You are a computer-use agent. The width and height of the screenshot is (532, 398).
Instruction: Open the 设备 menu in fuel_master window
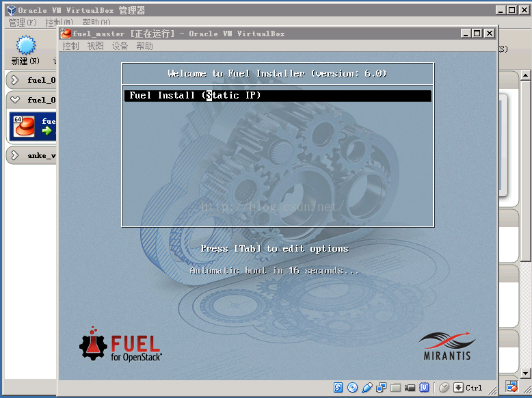pos(120,46)
